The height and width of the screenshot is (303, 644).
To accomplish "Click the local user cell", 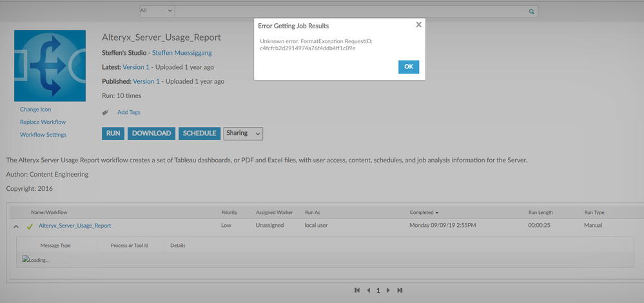I will (317, 226).
